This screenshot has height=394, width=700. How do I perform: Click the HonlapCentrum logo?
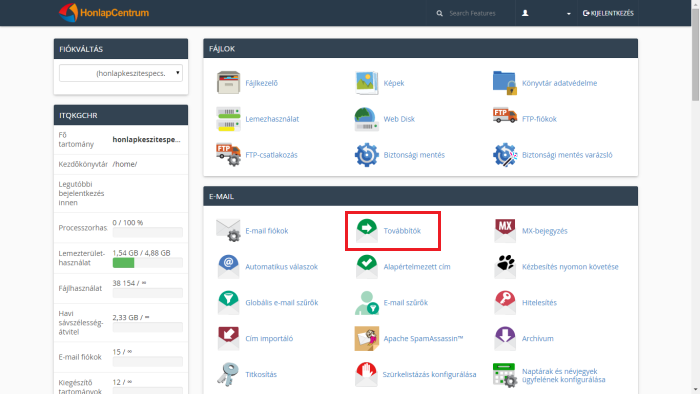104,13
